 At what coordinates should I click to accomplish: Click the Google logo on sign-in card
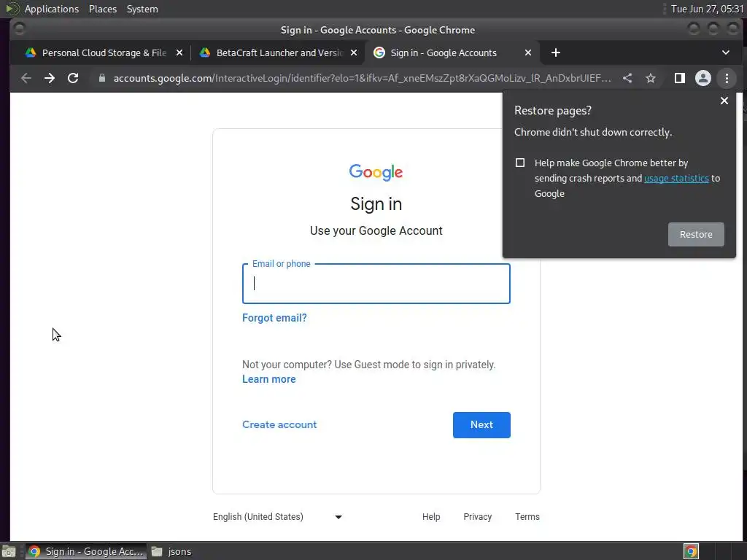tap(376, 172)
